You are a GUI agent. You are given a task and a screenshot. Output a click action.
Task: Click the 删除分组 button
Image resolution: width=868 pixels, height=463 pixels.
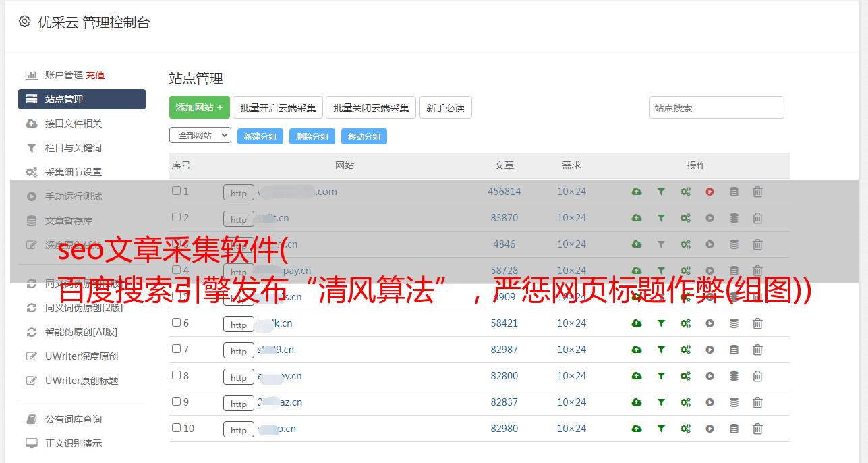pyautogui.click(x=312, y=136)
